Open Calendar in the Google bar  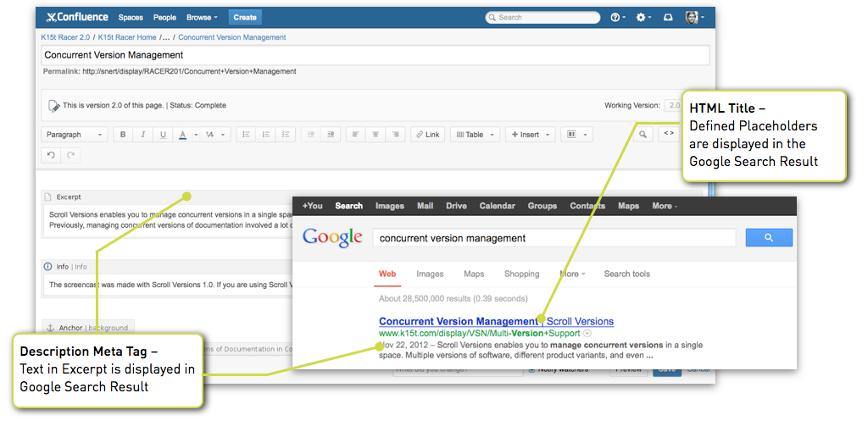[497, 206]
